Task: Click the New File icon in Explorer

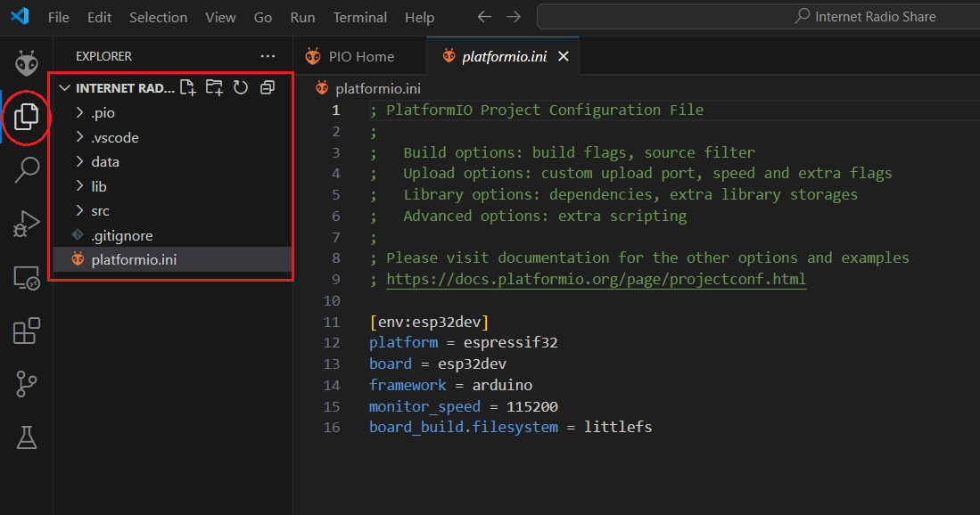Action: click(188, 87)
